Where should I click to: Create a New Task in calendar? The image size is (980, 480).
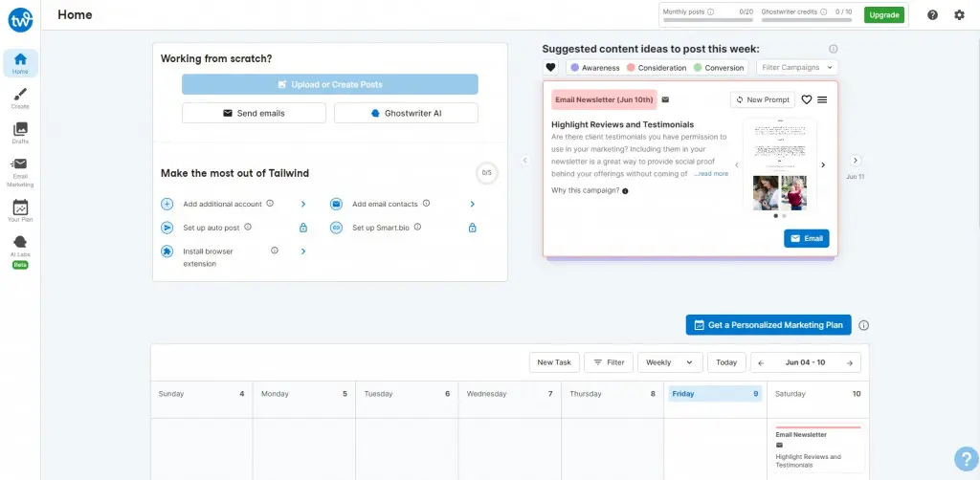click(554, 362)
